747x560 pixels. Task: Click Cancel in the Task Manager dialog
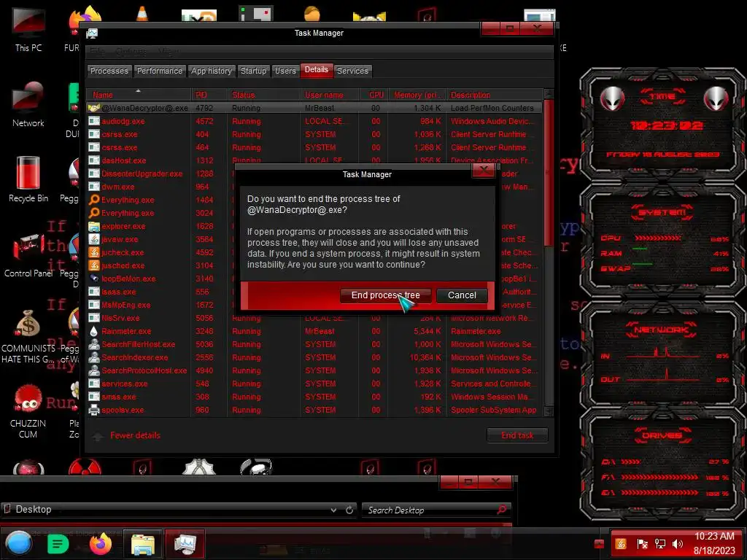[x=462, y=295]
